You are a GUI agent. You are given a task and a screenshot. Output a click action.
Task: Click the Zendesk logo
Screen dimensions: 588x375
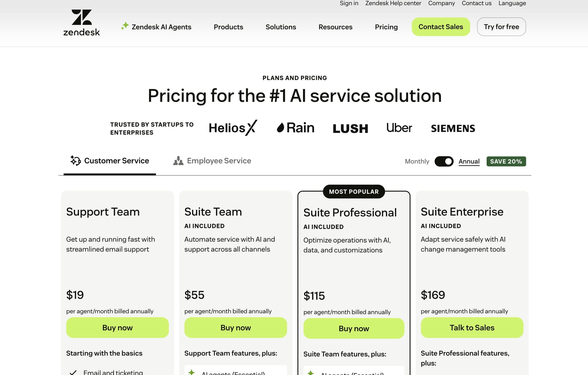(81, 22)
